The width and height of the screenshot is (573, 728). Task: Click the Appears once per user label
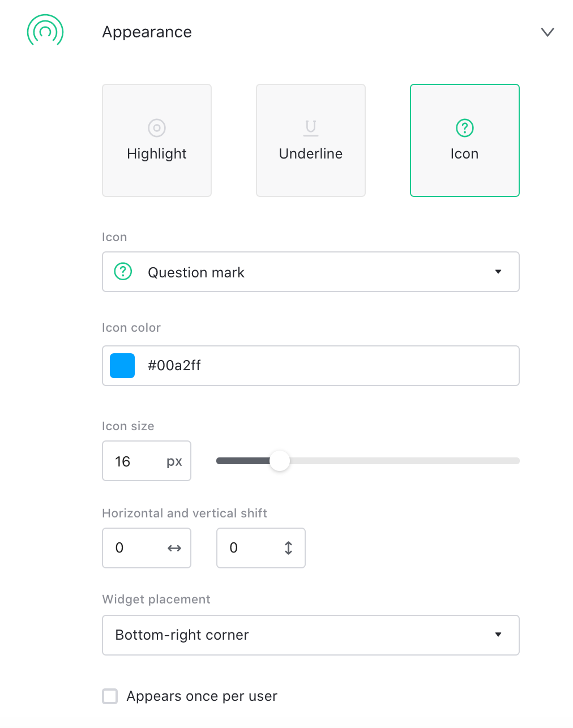point(202,696)
